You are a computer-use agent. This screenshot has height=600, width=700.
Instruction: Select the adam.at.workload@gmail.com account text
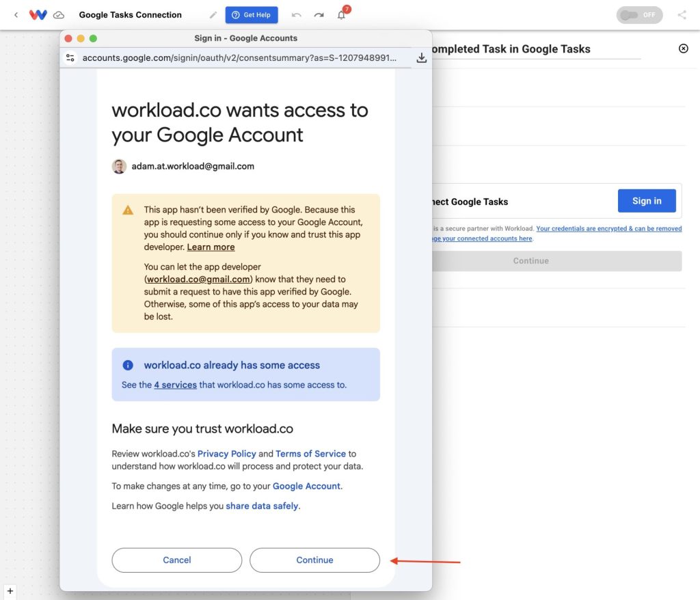coord(193,166)
